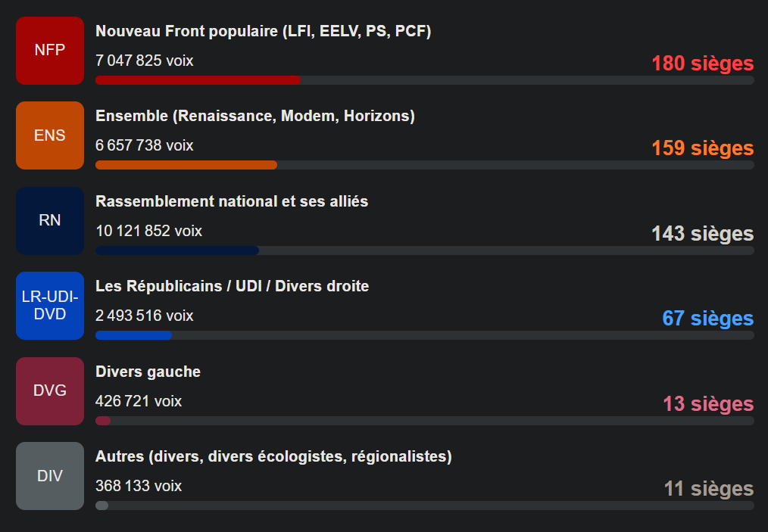Select Les Républicains / UDI / Divers droite

(x=232, y=286)
